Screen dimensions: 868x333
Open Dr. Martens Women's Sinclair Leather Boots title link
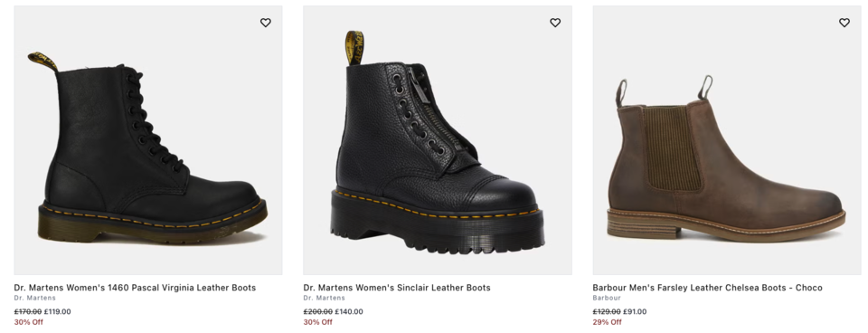click(x=397, y=288)
